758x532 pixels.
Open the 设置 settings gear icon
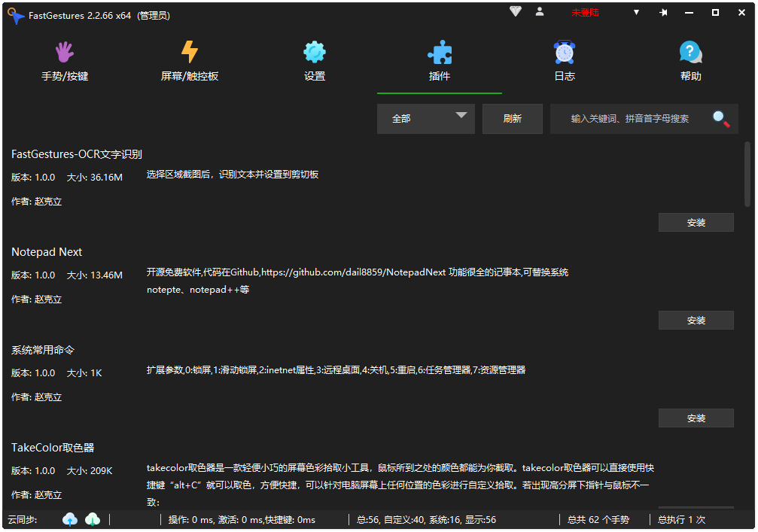click(x=314, y=53)
